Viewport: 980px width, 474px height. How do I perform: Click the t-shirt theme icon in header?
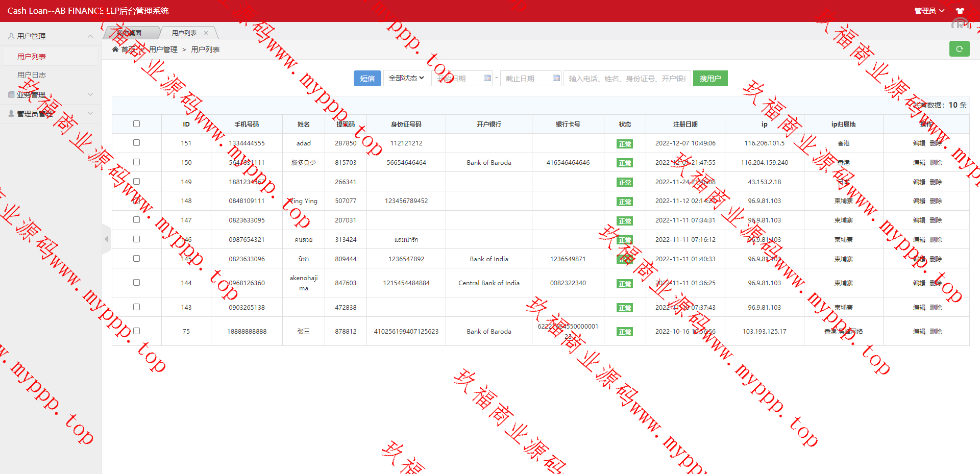960,11
